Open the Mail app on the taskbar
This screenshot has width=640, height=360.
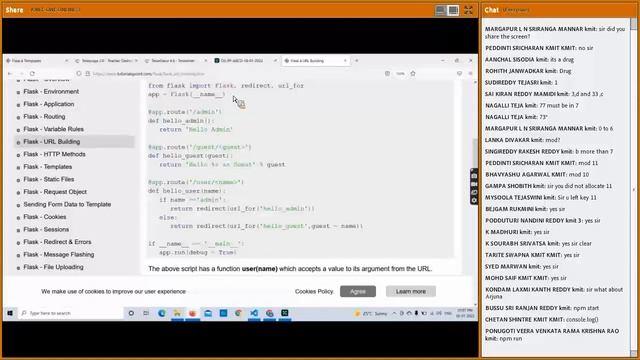pos(208,313)
